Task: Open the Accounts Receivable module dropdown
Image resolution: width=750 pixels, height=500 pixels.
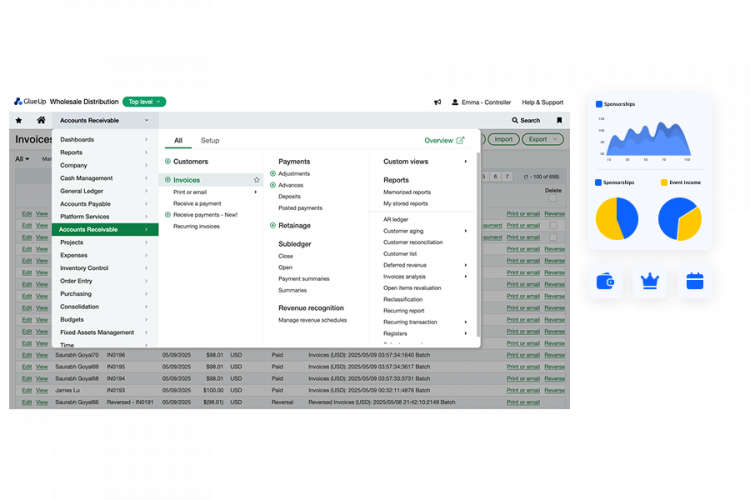Action: pyautogui.click(x=103, y=121)
